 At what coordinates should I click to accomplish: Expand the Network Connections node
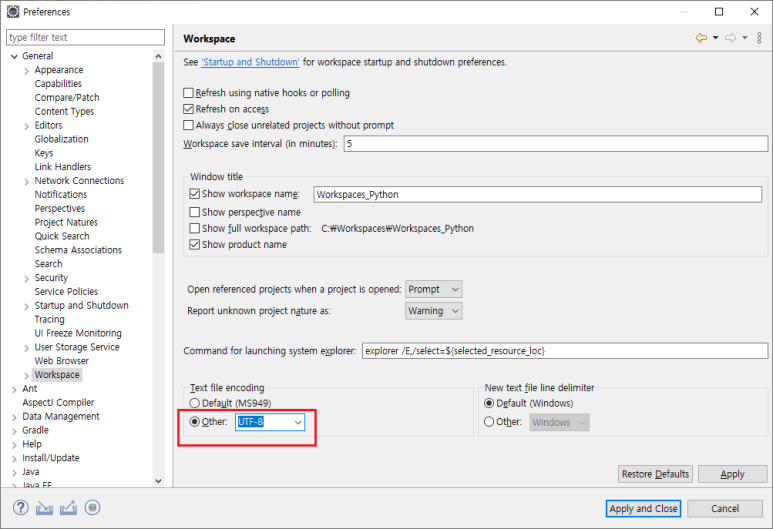[x=27, y=181]
